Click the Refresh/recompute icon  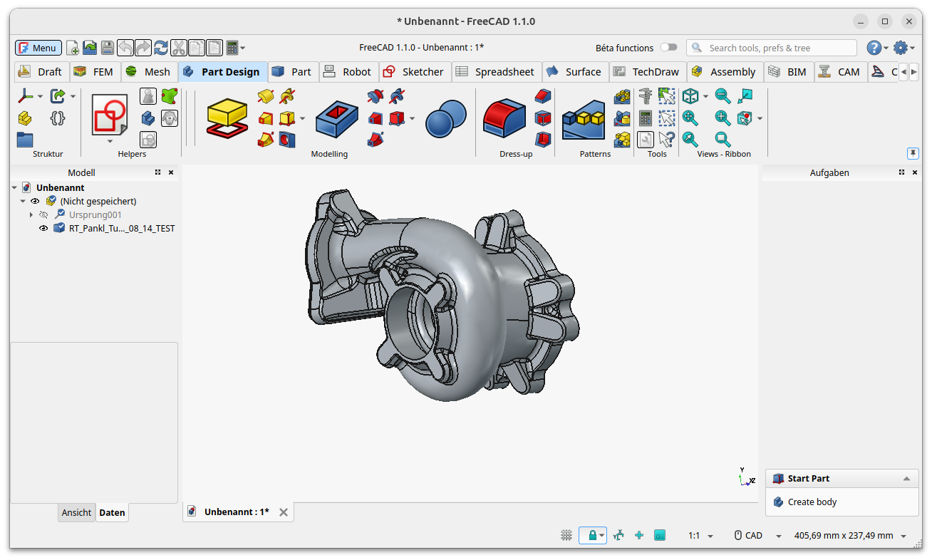pos(161,48)
